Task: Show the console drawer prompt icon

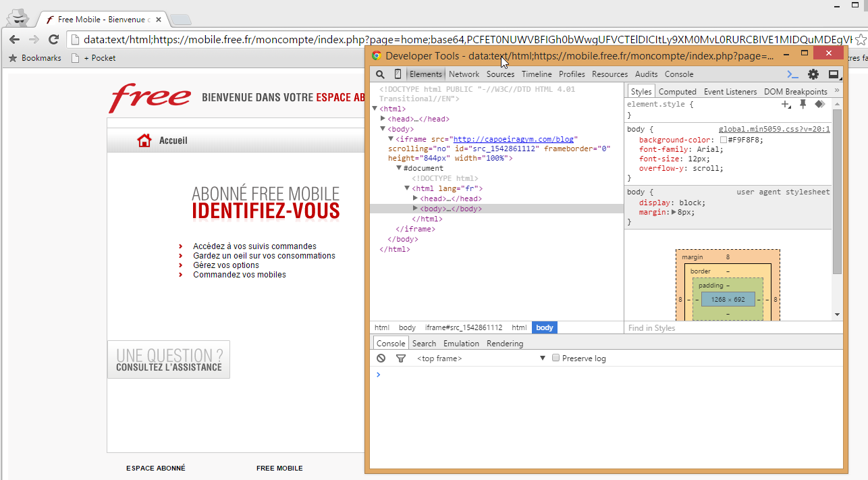Action: (793, 74)
